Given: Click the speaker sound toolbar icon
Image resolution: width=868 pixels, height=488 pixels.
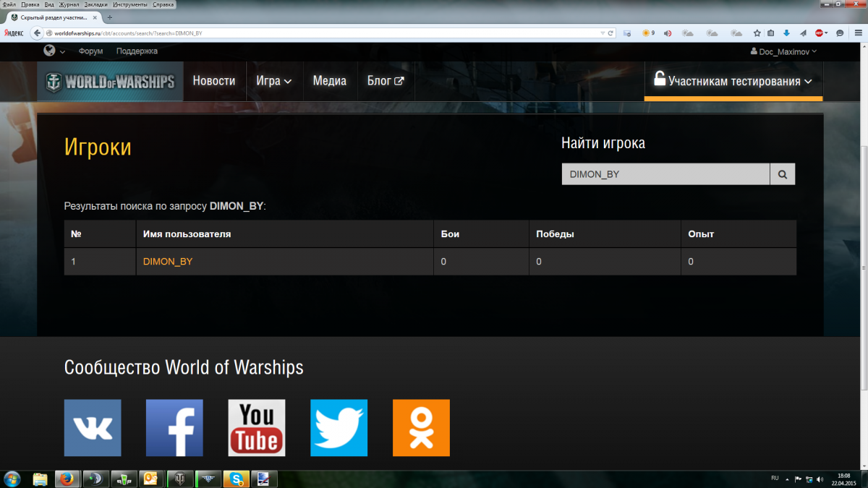Looking at the screenshot, I should (x=667, y=33).
